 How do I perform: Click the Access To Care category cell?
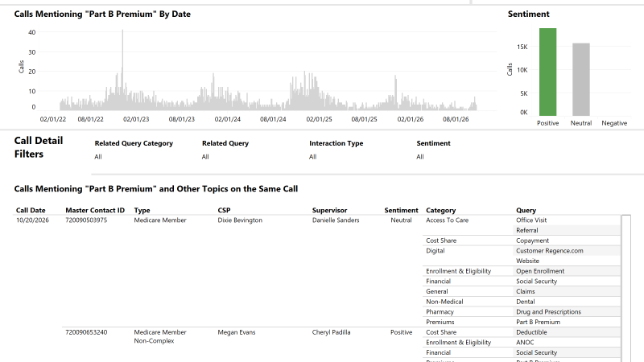point(448,220)
